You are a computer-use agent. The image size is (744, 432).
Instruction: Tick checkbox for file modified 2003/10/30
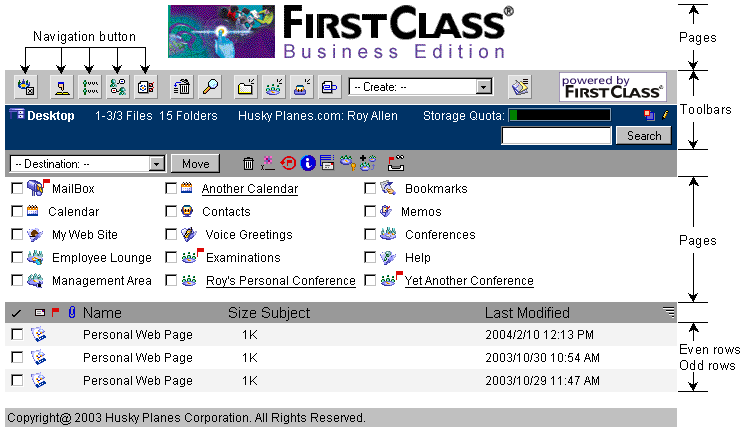point(17,357)
